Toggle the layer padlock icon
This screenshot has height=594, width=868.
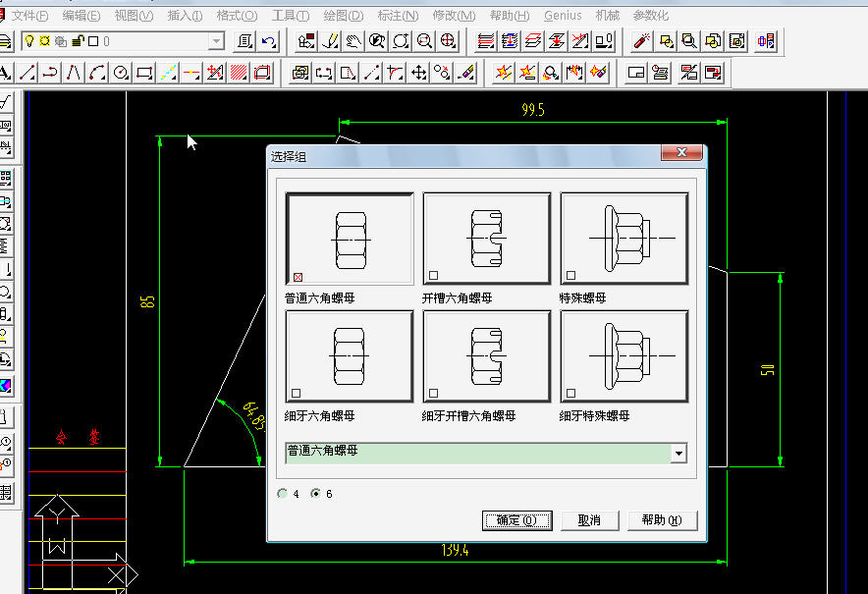78,41
